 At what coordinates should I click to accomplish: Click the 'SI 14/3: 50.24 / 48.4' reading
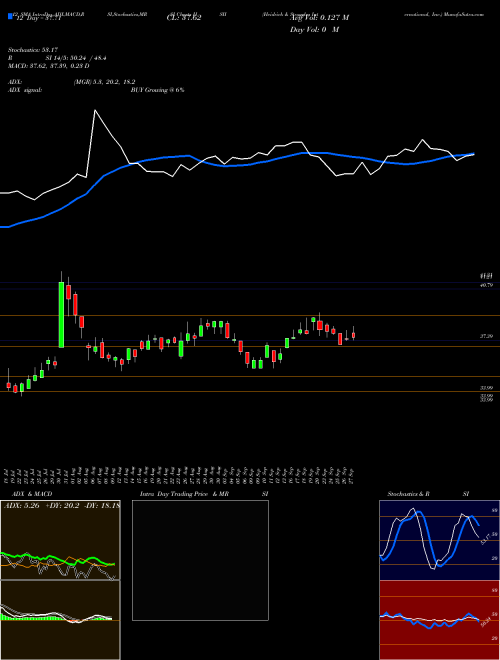pos(76,58)
